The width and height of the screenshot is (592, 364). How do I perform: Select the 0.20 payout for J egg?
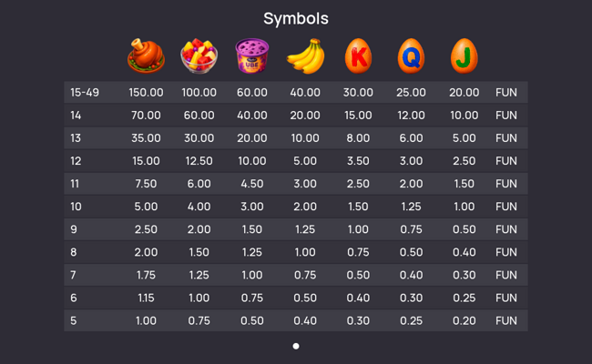tap(464, 320)
